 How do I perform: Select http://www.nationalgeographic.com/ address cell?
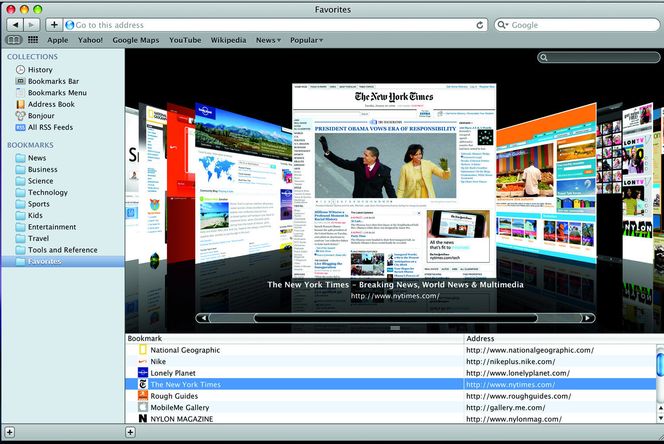pyautogui.click(x=530, y=350)
